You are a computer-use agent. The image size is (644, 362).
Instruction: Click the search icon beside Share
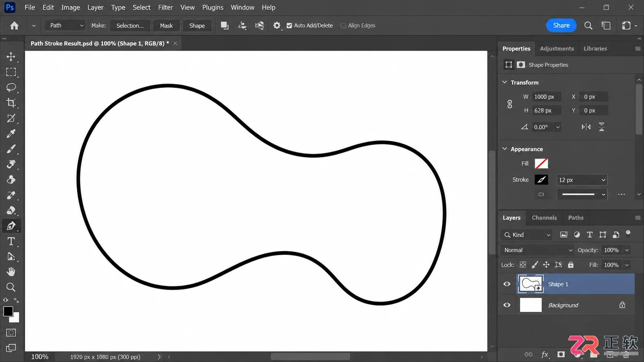click(588, 25)
